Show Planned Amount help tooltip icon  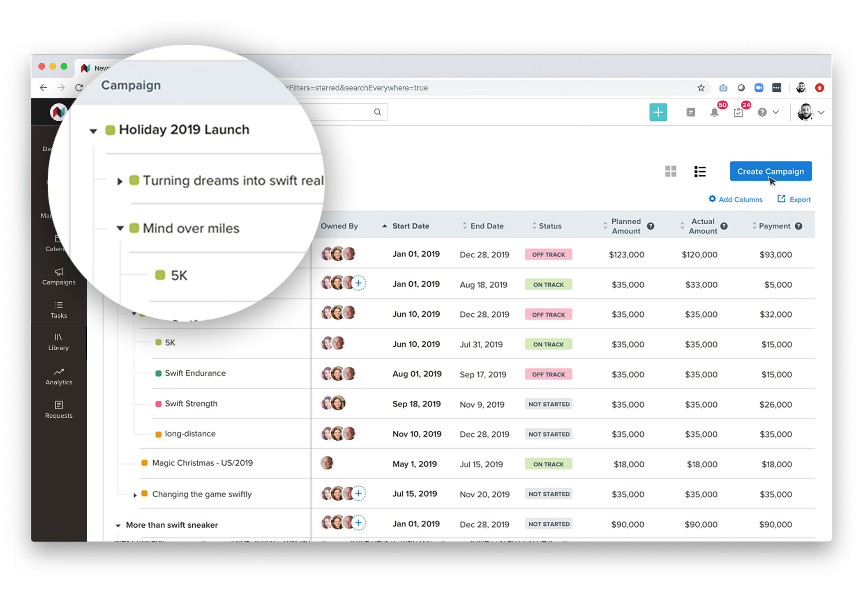pos(651,226)
